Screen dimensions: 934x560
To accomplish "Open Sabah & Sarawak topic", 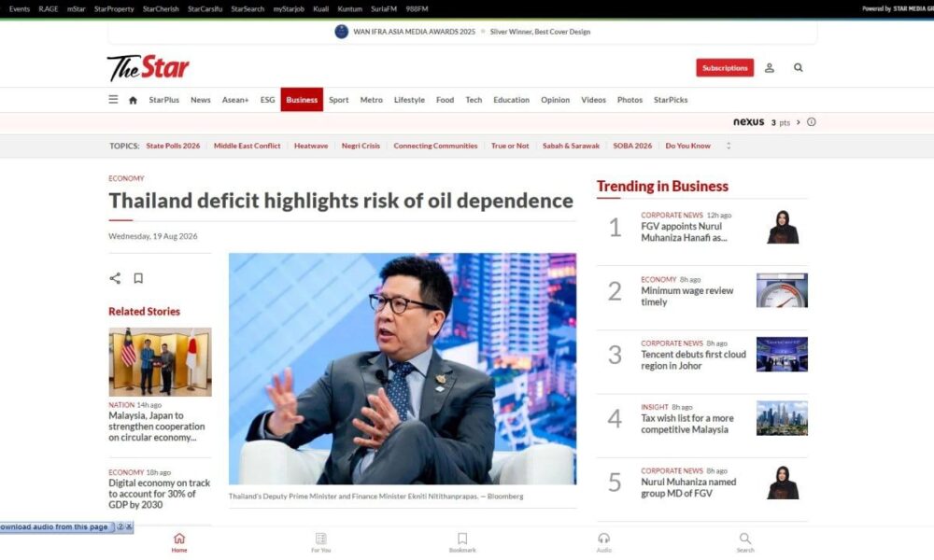I will click(x=571, y=146).
